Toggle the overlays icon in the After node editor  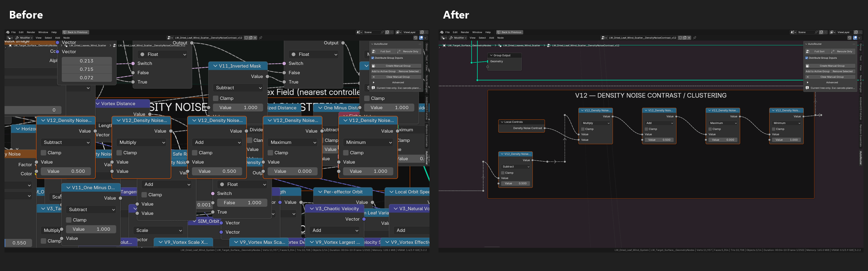(x=855, y=38)
